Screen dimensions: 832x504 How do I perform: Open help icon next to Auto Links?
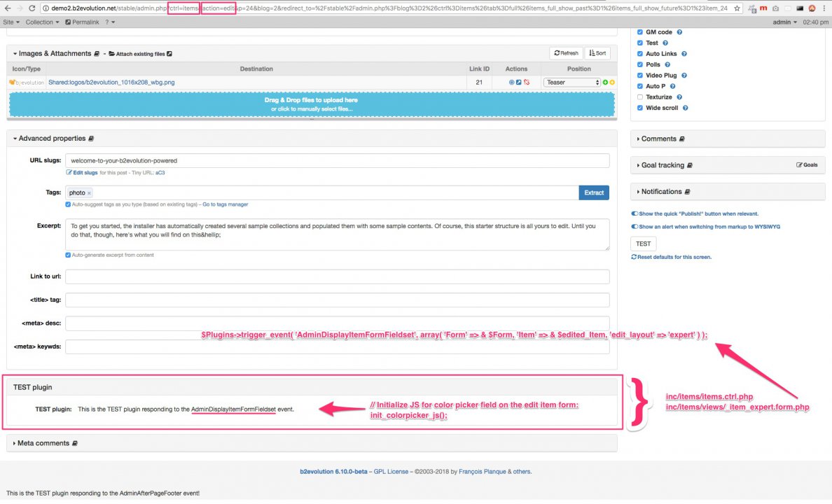pos(684,54)
